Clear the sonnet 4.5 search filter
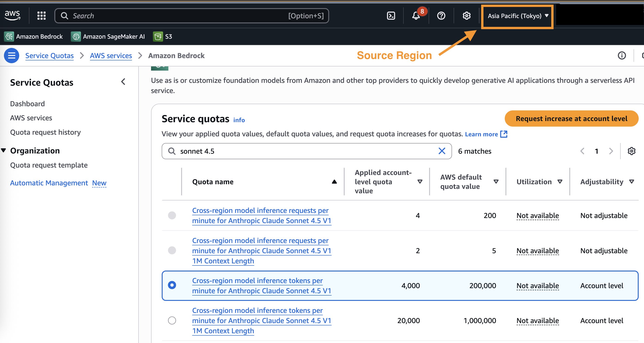 [x=442, y=151]
